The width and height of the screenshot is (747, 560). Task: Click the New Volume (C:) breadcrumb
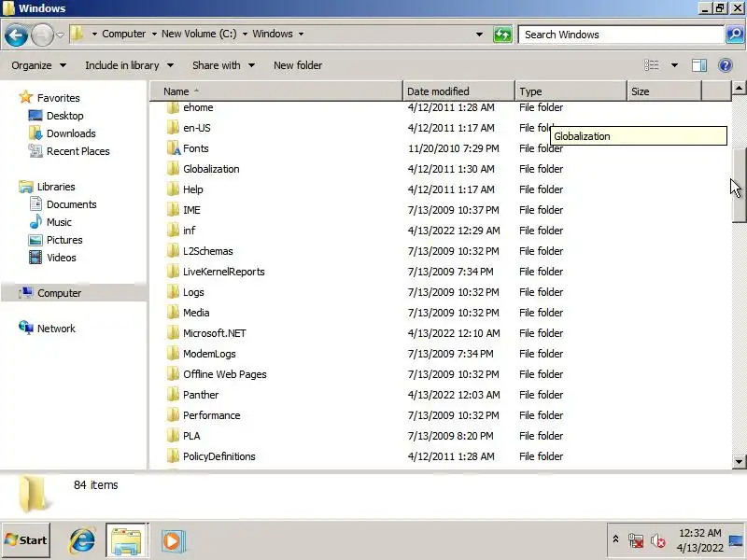point(199,34)
